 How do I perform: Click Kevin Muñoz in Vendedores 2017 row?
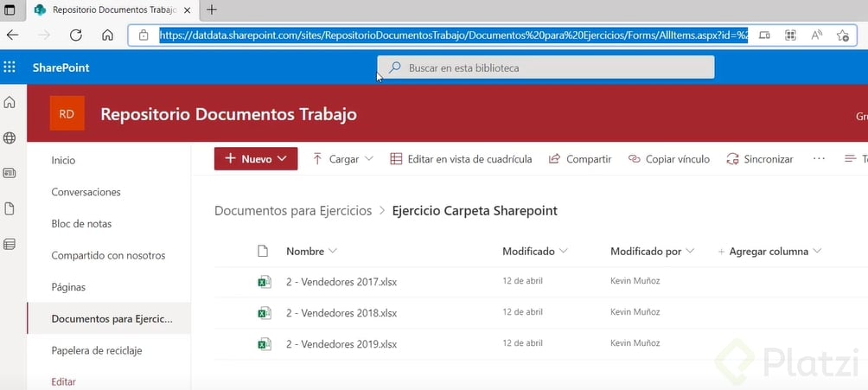[635, 281]
